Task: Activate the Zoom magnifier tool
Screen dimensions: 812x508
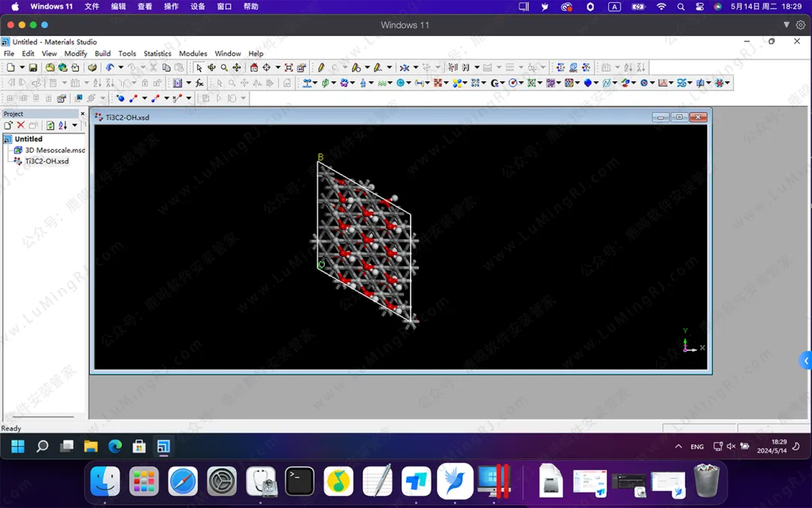Action: pyautogui.click(x=224, y=68)
